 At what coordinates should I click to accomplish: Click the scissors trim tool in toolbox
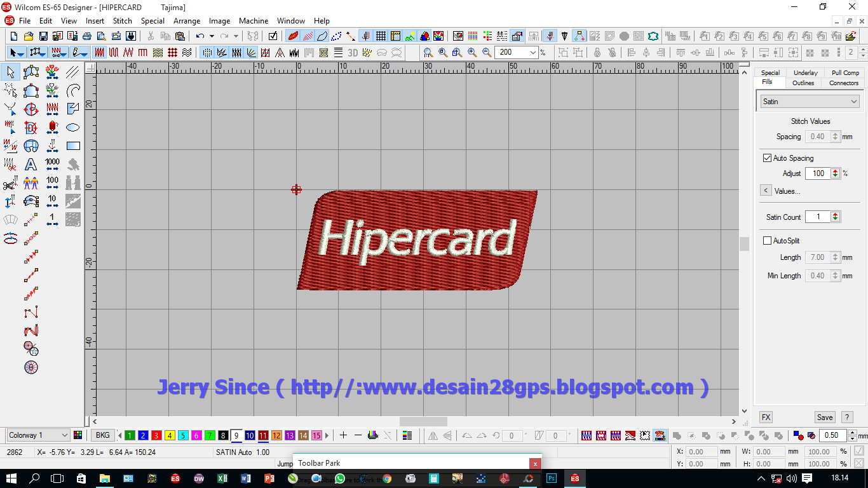10,183
